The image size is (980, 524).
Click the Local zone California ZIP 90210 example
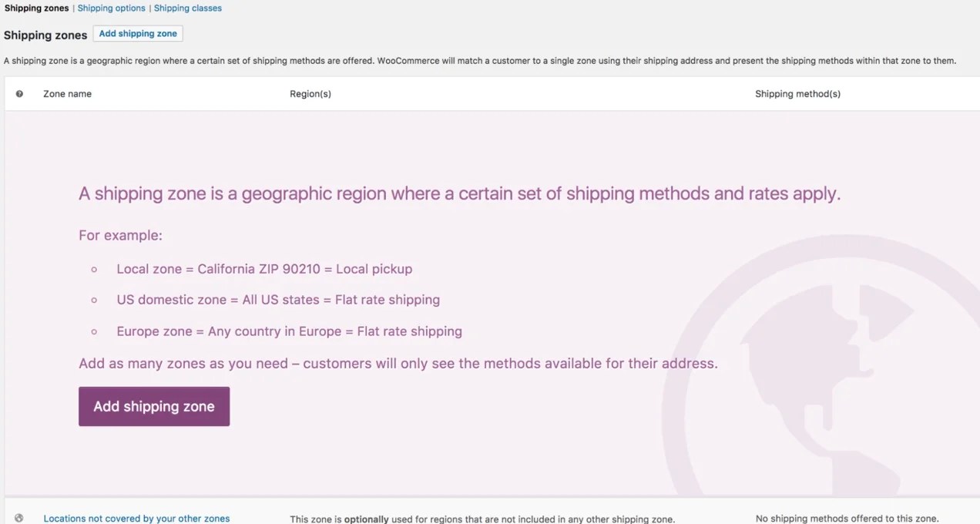point(264,269)
